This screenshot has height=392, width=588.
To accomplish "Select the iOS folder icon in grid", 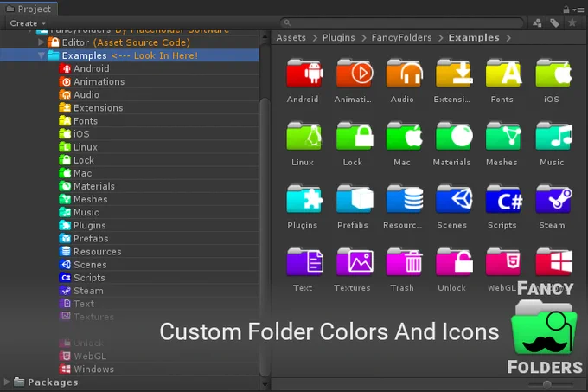I will coord(553,74).
